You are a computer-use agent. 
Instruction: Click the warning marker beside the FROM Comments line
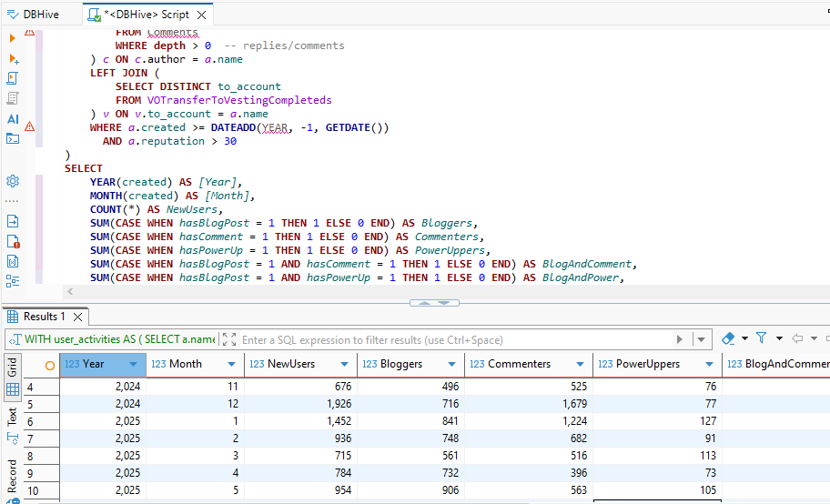(x=30, y=32)
